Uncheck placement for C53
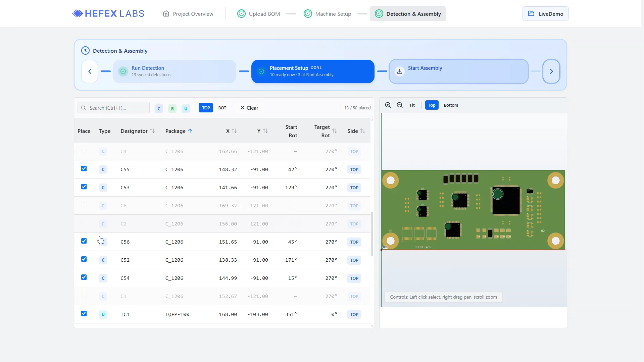 pos(84,187)
